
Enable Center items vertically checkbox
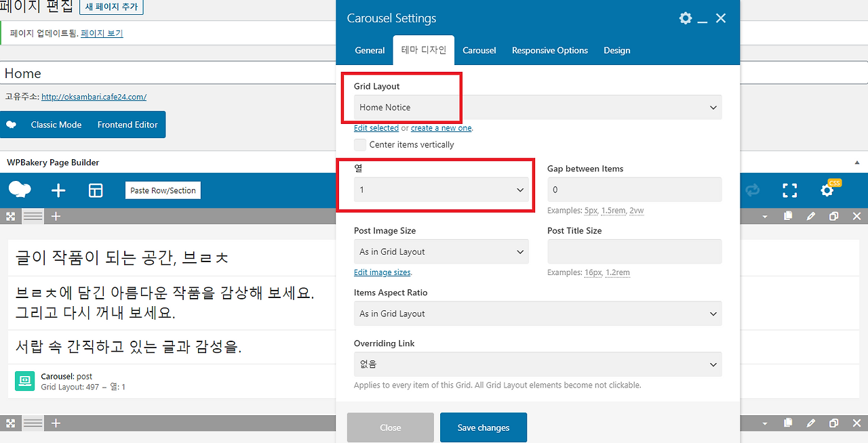point(360,144)
